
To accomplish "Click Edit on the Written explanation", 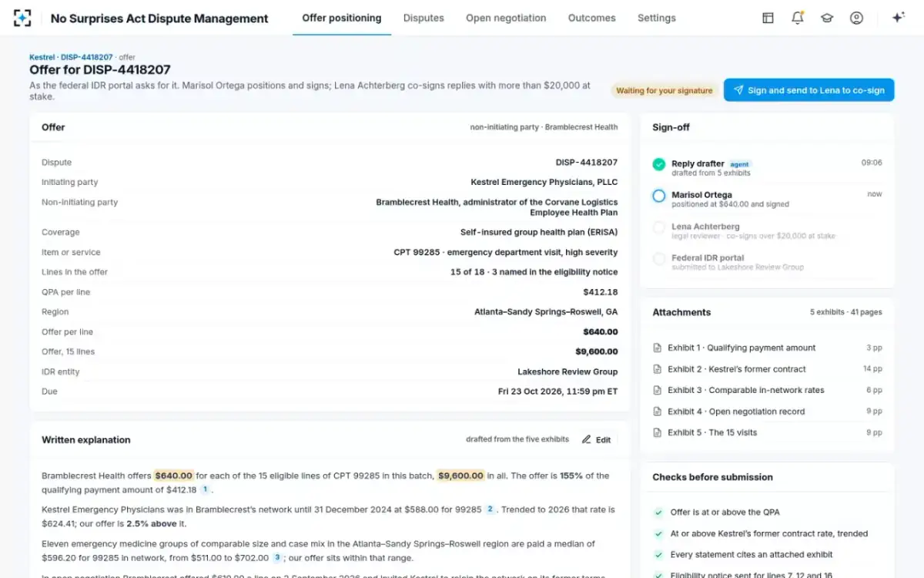I will (x=597, y=439).
